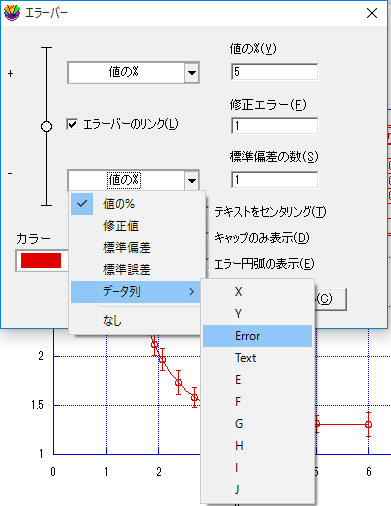The image size is (391, 506).
Task: Click the 修正エラー(F) input field
Action: click(275, 126)
